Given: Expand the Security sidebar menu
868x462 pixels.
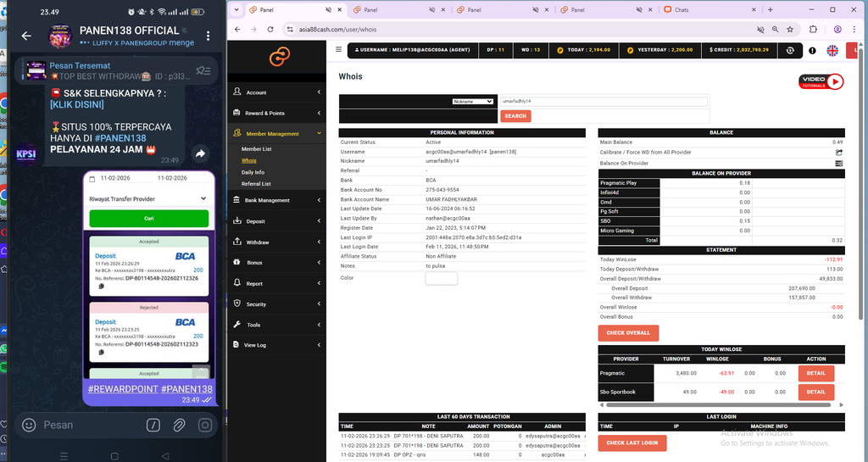Looking at the screenshot, I should click(276, 303).
